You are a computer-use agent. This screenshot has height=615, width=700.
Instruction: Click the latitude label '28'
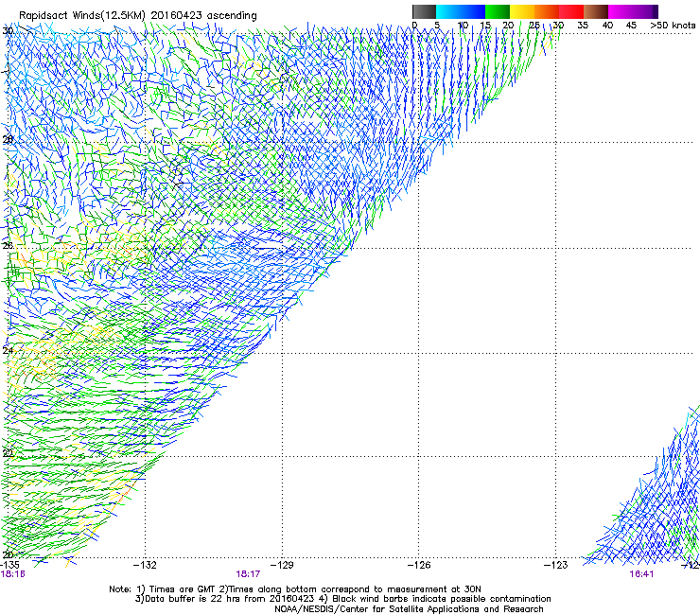pyautogui.click(x=8, y=140)
